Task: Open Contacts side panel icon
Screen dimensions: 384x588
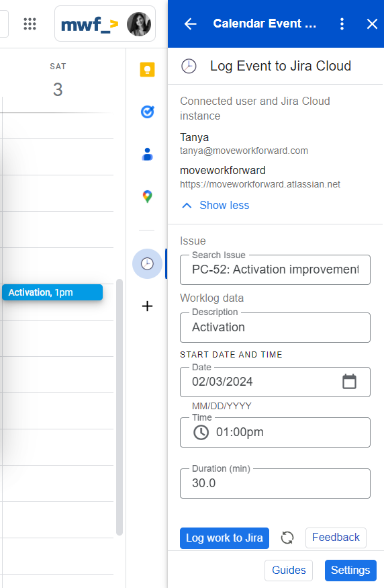Action: pos(147,154)
